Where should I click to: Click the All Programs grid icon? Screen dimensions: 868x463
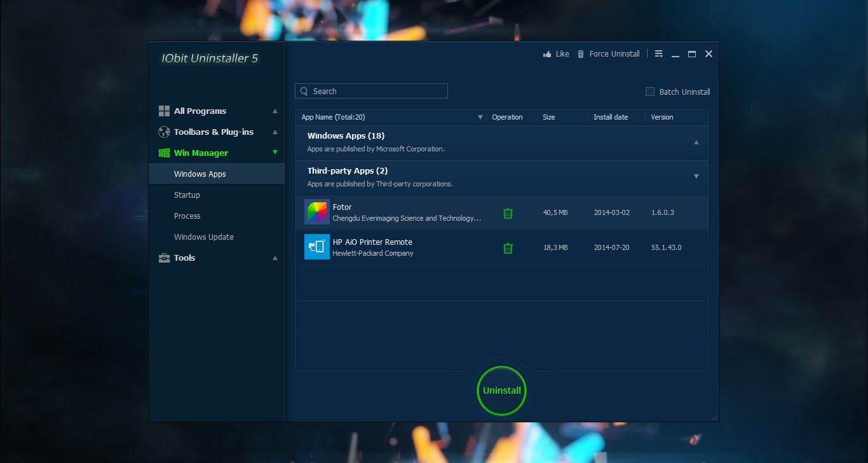[x=164, y=111]
